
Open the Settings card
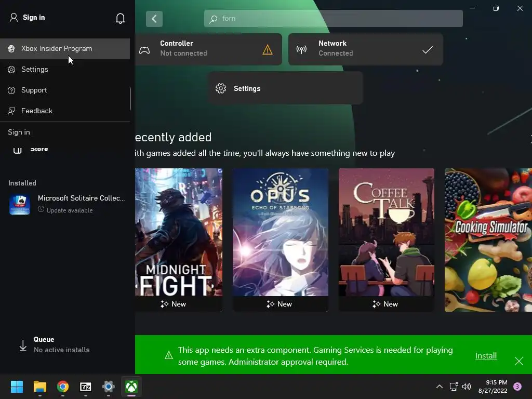(285, 88)
